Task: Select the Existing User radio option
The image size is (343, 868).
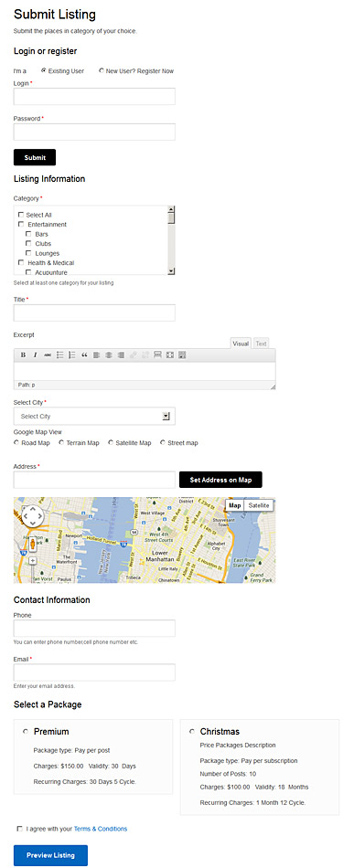Action: pyautogui.click(x=43, y=70)
